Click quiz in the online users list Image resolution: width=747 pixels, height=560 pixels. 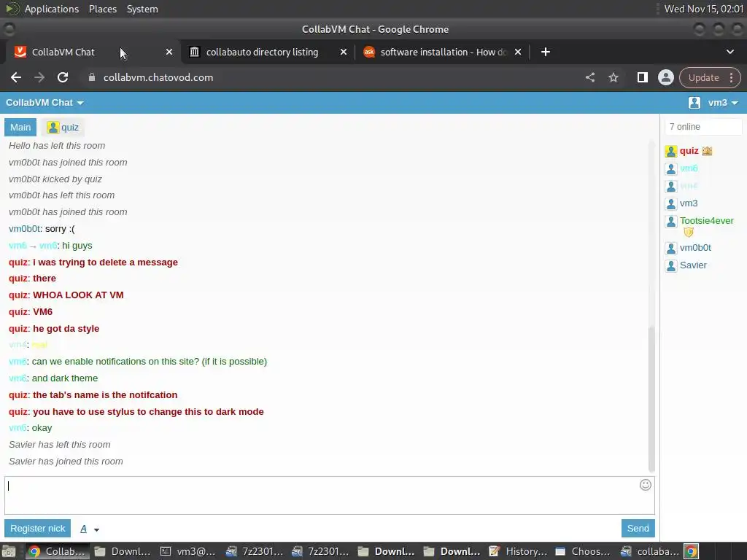click(x=689, y=151)
